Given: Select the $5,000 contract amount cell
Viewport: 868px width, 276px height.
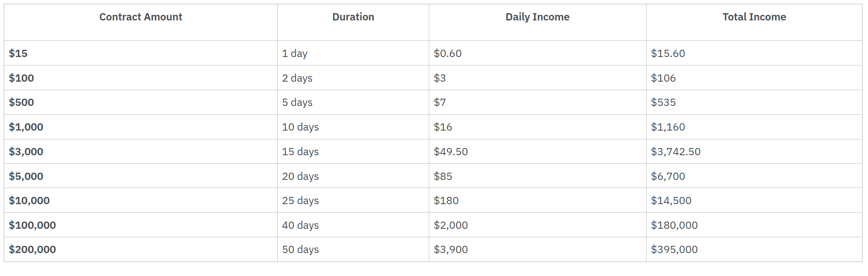Looking at the screenshot, I should pyautogui.click(x=26, y=176).
